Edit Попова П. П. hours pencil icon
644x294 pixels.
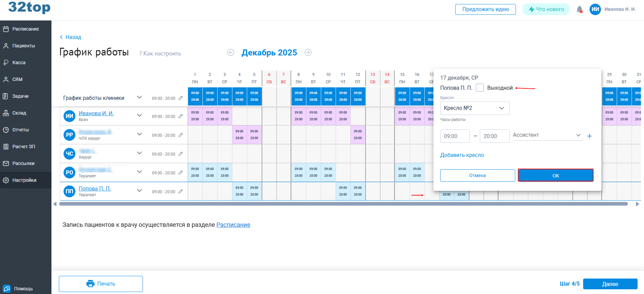181,192
